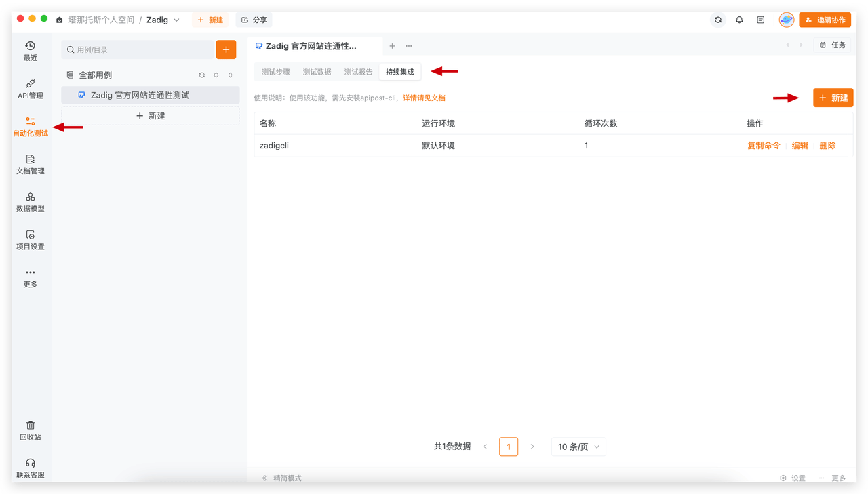The image size is (868, 494).
Task: Contact support via 联系客服 icon
Action: pos(31,468)
